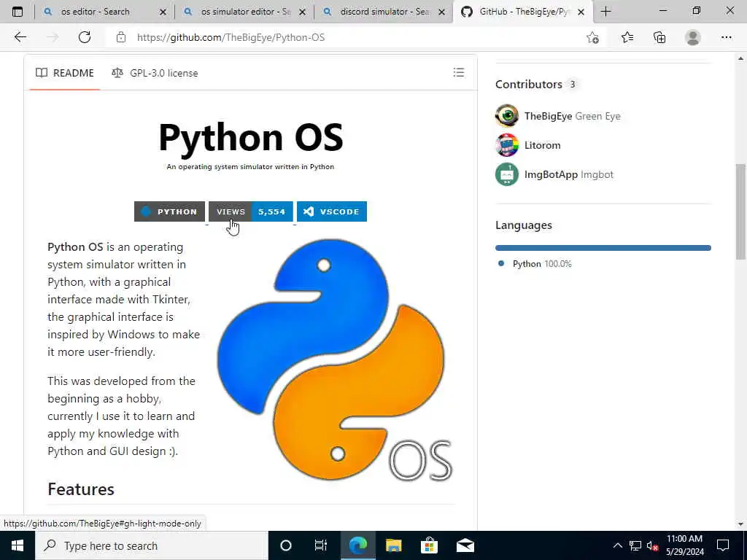Select the GitHub TheBigEye tab

click(x=524, y=12)
